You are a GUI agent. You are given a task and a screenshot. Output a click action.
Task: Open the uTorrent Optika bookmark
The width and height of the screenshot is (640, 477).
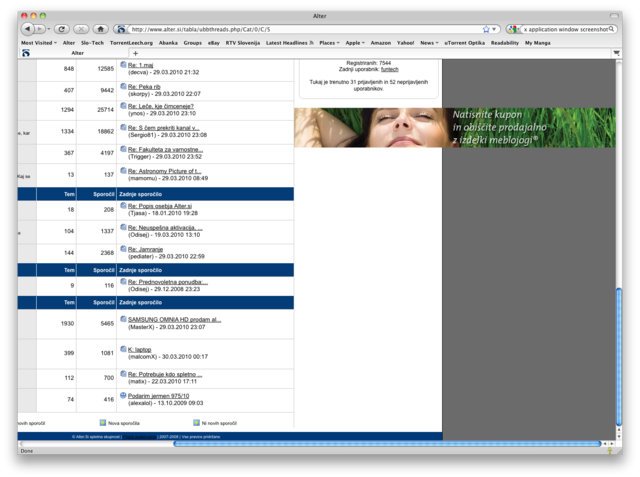point(464,43)
